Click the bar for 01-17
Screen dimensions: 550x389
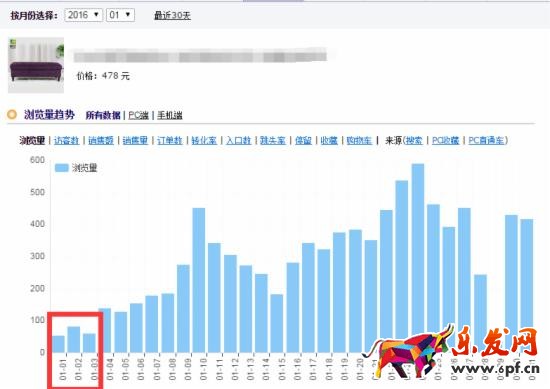point(308,298)
